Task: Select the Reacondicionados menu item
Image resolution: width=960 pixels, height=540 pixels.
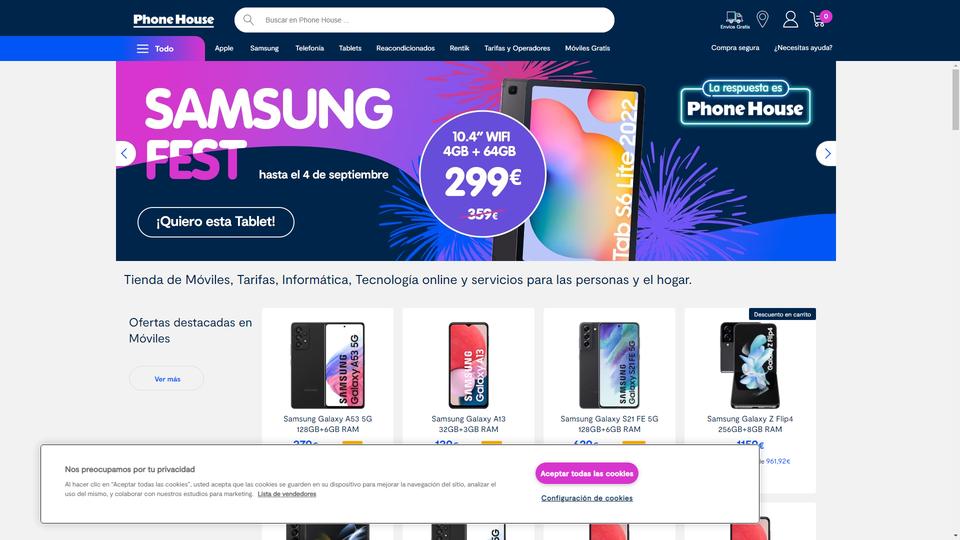Action: (x=405, y=48)
